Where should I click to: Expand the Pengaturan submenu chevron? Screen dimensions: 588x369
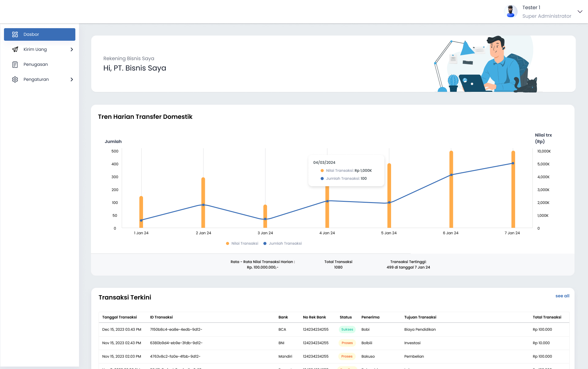72,79
